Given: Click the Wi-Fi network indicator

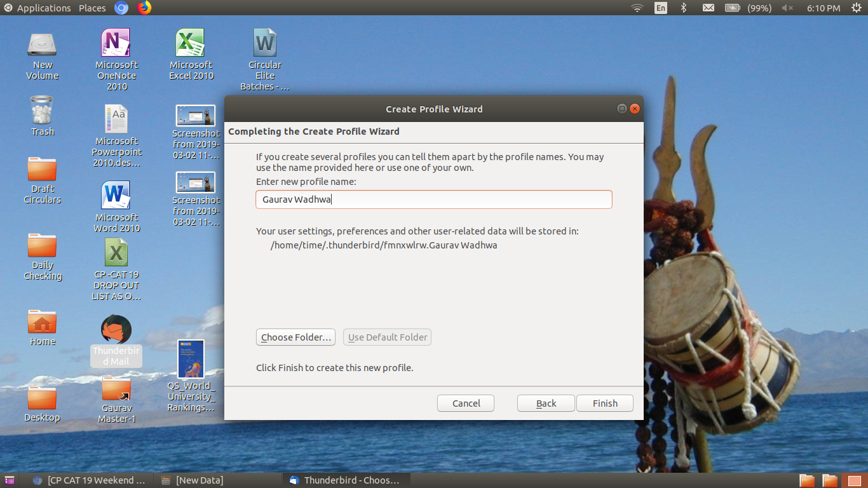Looking at the screenshot, I should tap(637, 8).
